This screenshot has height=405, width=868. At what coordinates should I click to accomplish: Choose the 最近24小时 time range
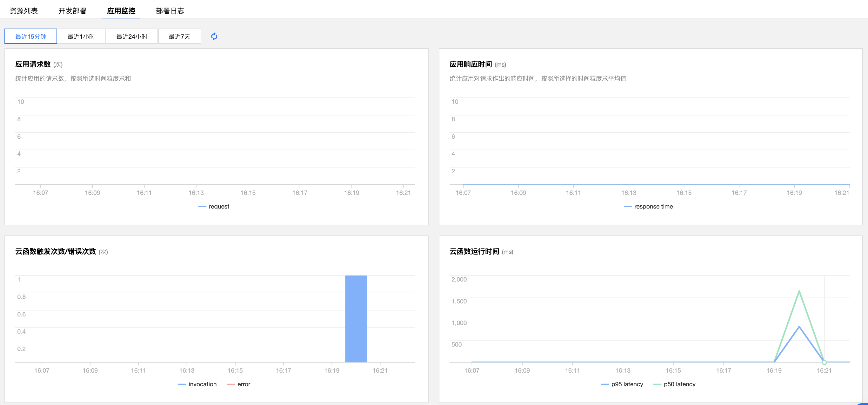point(132,37)
